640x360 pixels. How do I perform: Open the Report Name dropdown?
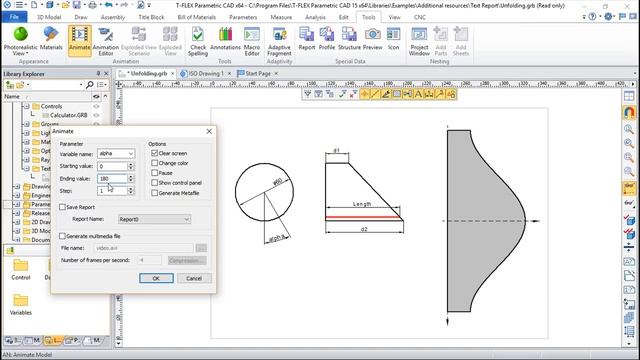pos(186,220)
